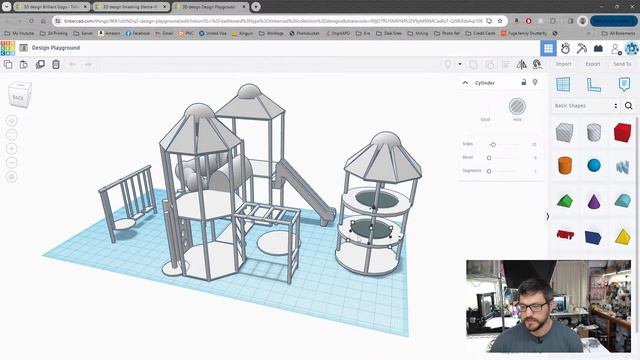640x360 pixels.
Task: Click the Import button
Action: [x=563, y=64]
